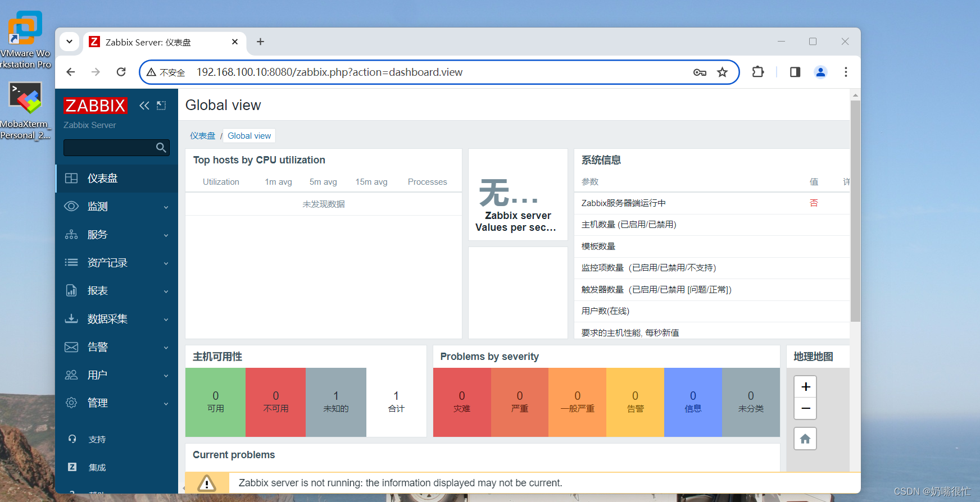Zoom in on the geomap with plus
This screenshot has width=980, height=502.
pos(805,387)
